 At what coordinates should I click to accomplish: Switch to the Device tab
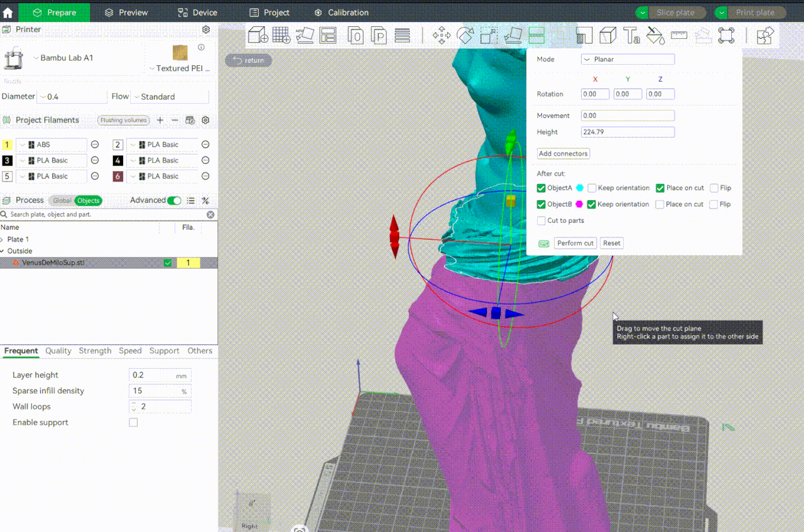pyautogui.click(x=197, y=13)
